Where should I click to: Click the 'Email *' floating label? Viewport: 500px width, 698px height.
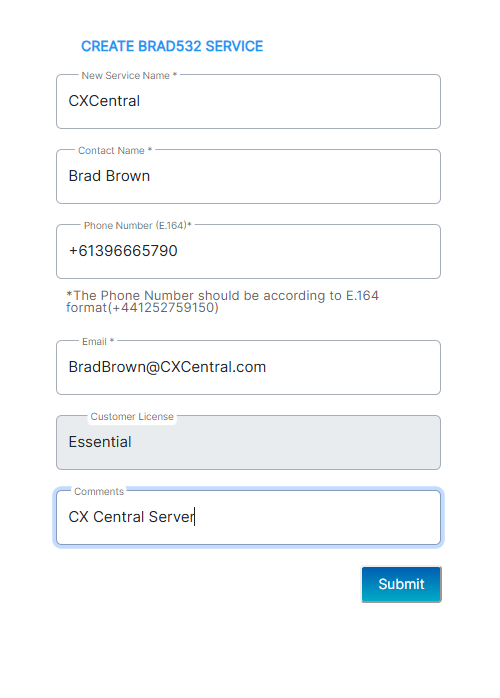point(98,341)
